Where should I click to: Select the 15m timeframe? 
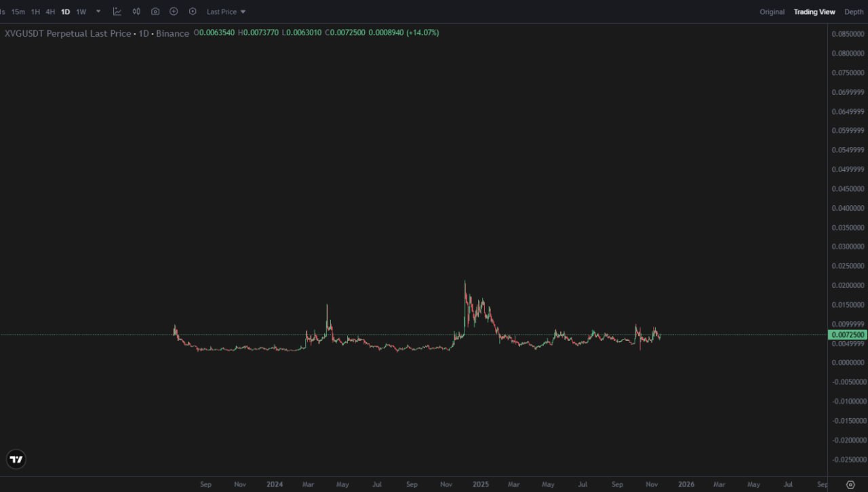[18, 12]
